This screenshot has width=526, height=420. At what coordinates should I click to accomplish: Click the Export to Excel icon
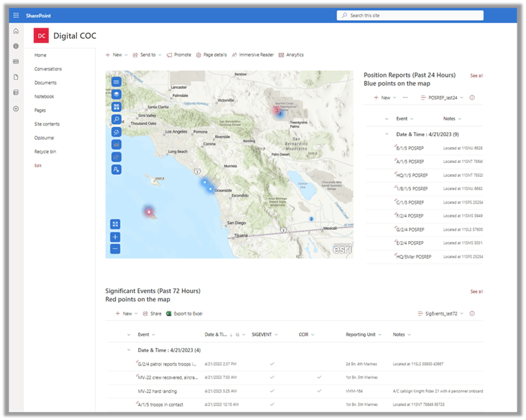(169, 314)
